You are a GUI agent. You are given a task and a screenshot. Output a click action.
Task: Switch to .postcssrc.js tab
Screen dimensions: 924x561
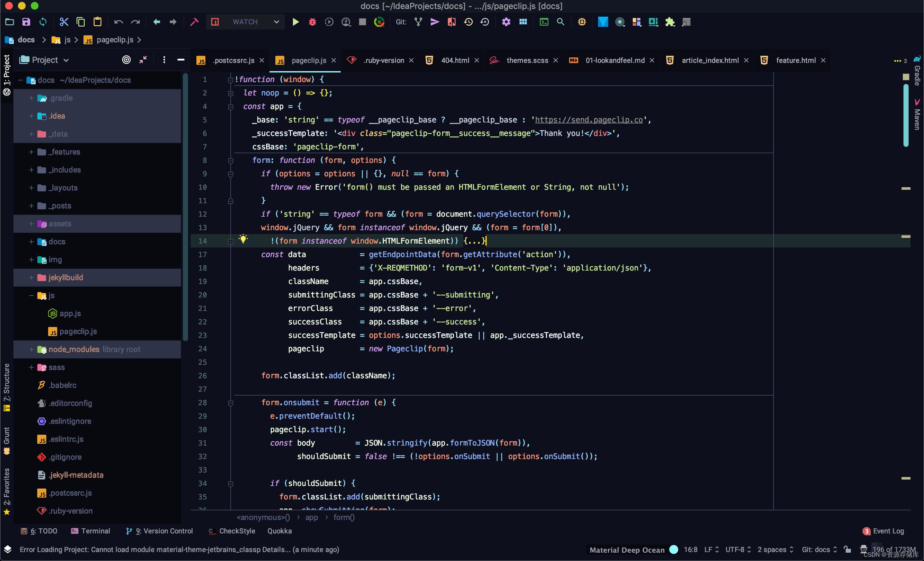coord(229,60)
